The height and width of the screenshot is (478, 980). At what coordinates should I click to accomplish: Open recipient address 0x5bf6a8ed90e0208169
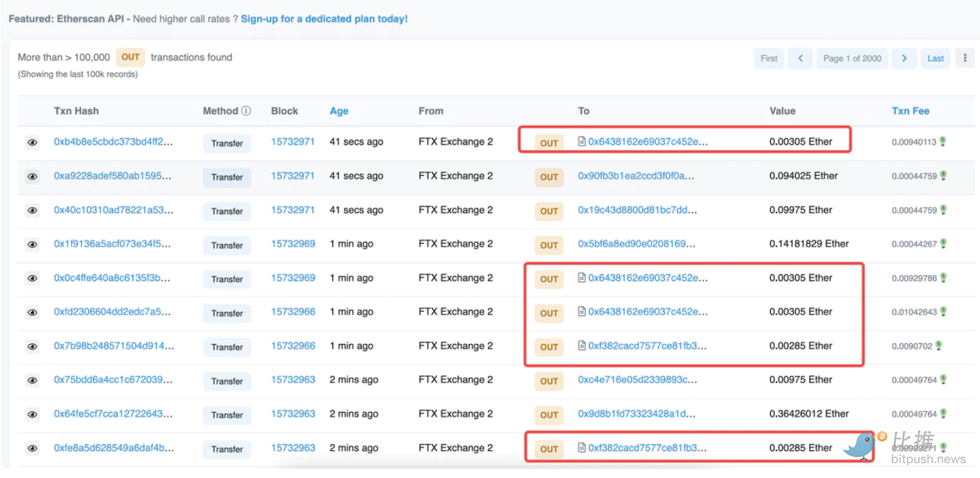(637, 244)
